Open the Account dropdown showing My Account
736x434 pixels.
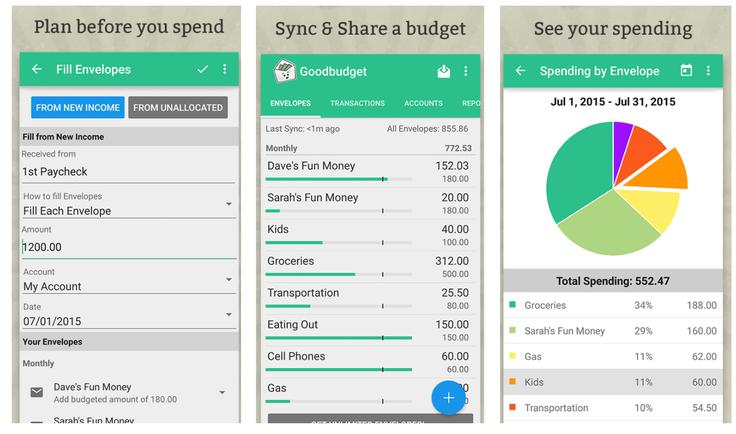(128, 280)
